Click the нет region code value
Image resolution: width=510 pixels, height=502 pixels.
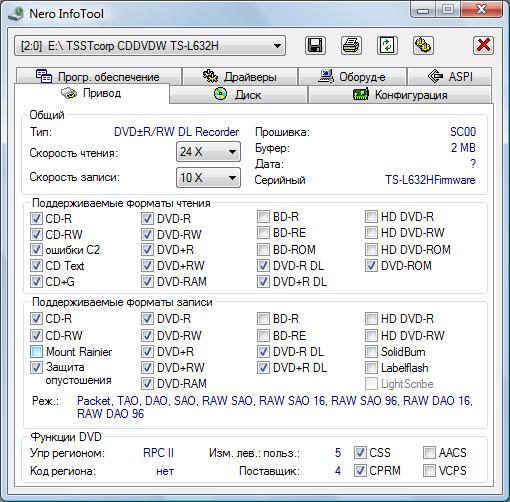point(165,471)
